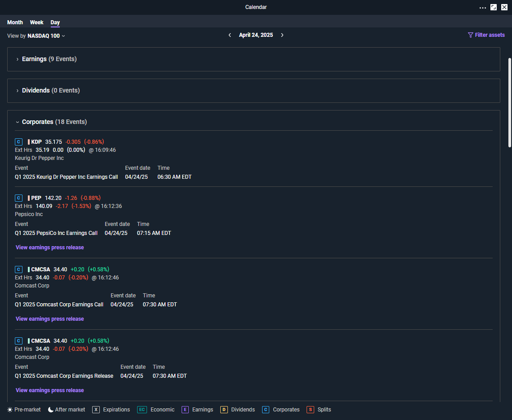The image size is (512, 420).
Task: Click the Filter assets funnel icon
Action: [470, 35]
